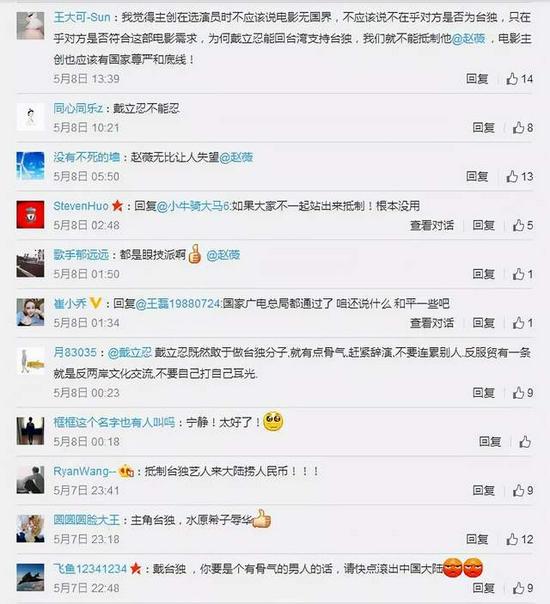Like the comment by 王大可-Sun
Viewport: 550px width, 604px height.
click(x=520, y=79)
